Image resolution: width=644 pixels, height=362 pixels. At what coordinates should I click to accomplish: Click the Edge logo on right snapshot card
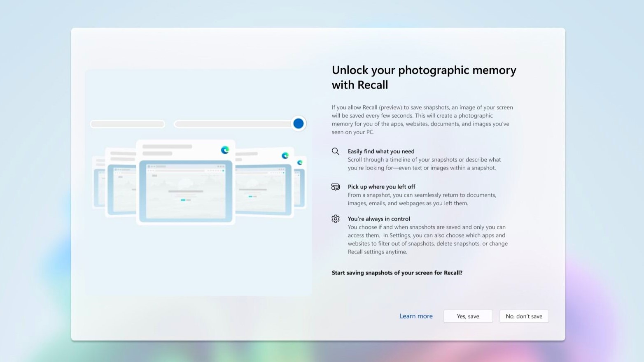point(285,155)
